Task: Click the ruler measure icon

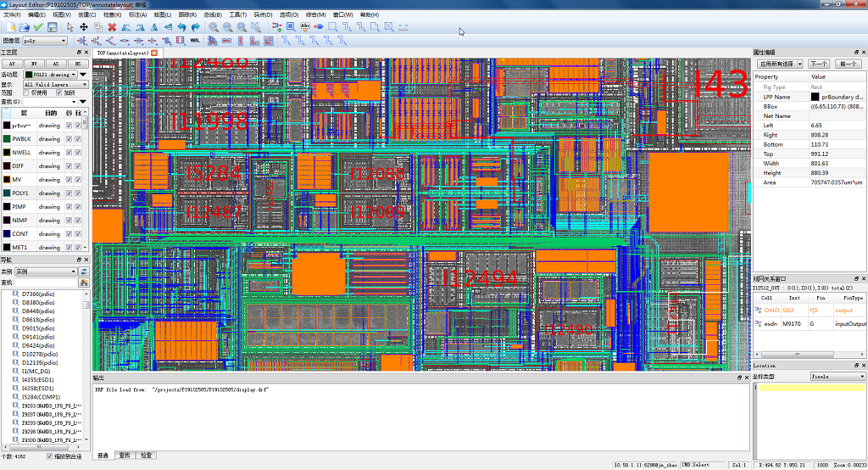Action: point(403,26)
